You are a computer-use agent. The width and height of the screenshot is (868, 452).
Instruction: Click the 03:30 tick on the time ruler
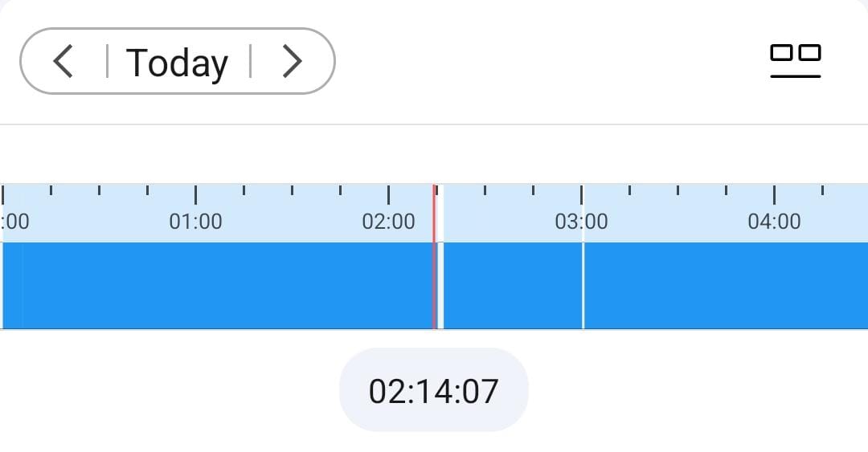[678, 191]
